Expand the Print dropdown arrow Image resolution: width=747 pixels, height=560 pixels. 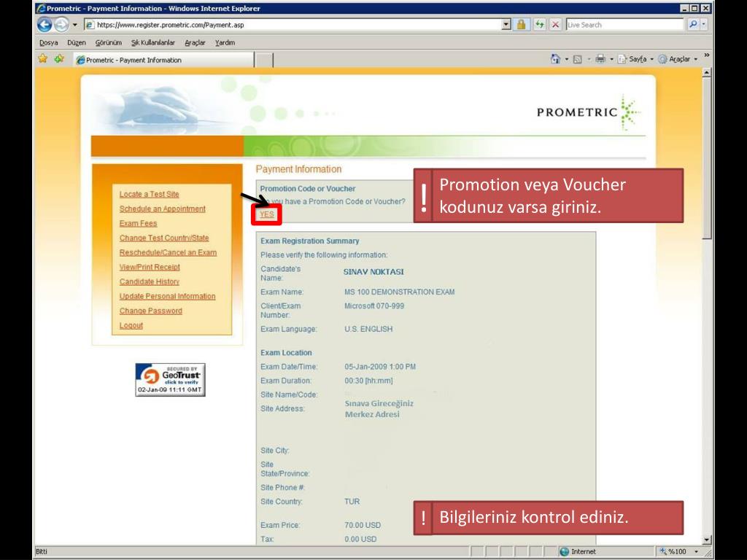(x=612, y=60)
